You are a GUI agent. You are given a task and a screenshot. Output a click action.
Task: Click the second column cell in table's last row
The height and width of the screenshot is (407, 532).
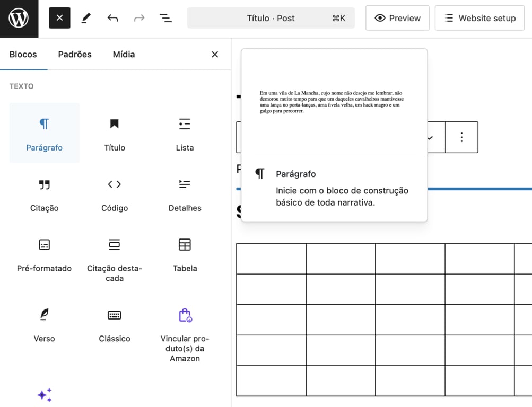(x=341, y=381)
